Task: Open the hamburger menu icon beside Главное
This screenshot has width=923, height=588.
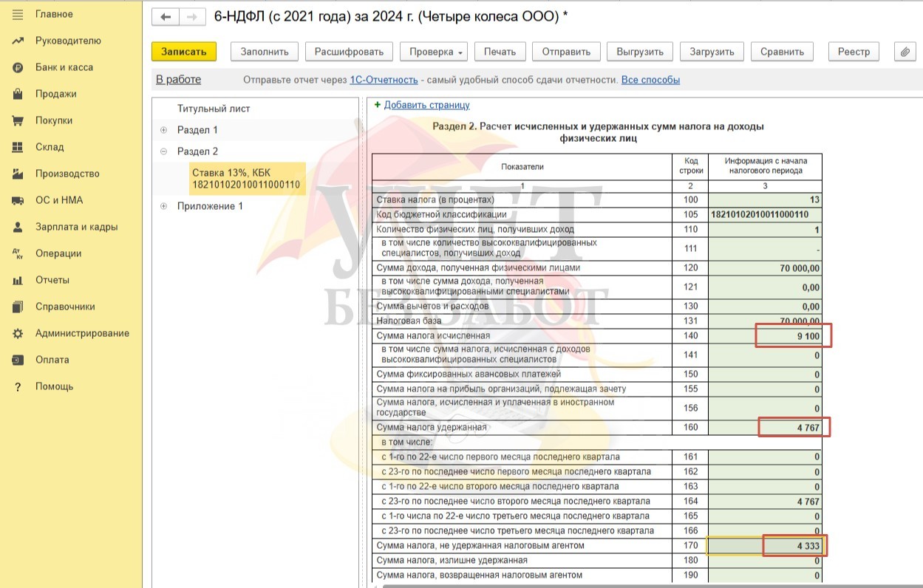Action: coord(18,14)
